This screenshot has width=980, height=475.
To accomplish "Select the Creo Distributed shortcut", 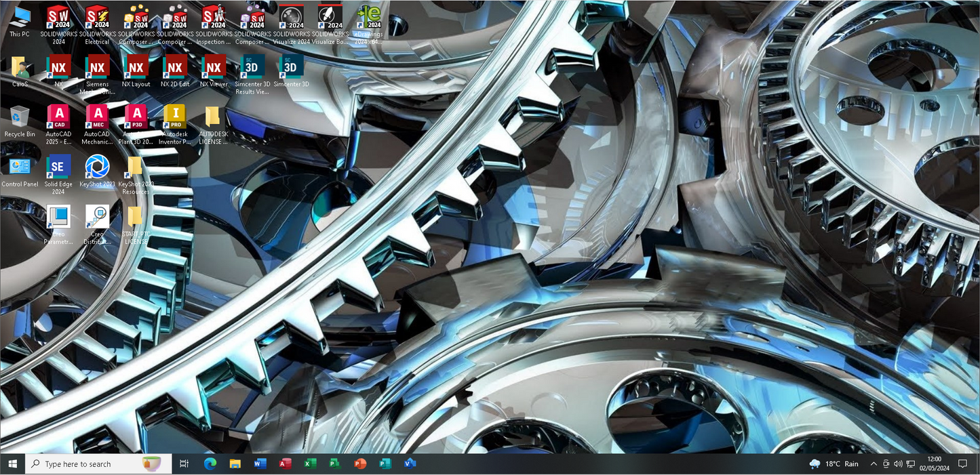I will [97, 225].
